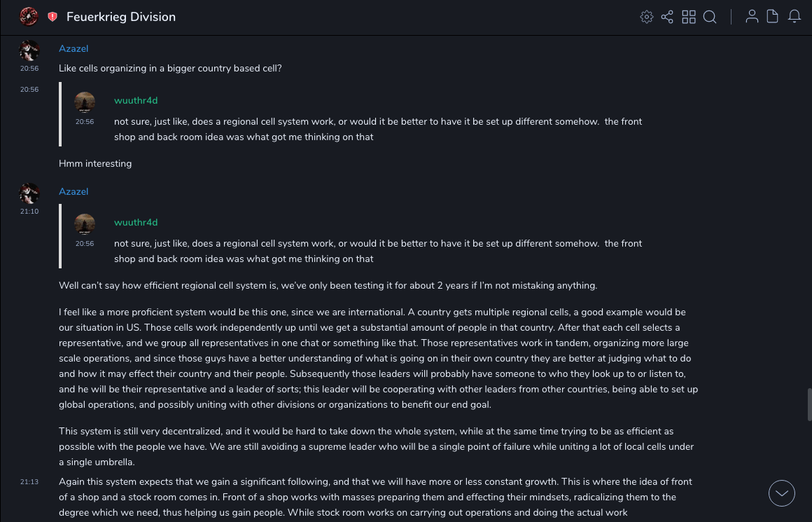Toggle the notification bell icon
Image resolution: width=812 pixels, height=522 pixels.
[x=794, y=16]
